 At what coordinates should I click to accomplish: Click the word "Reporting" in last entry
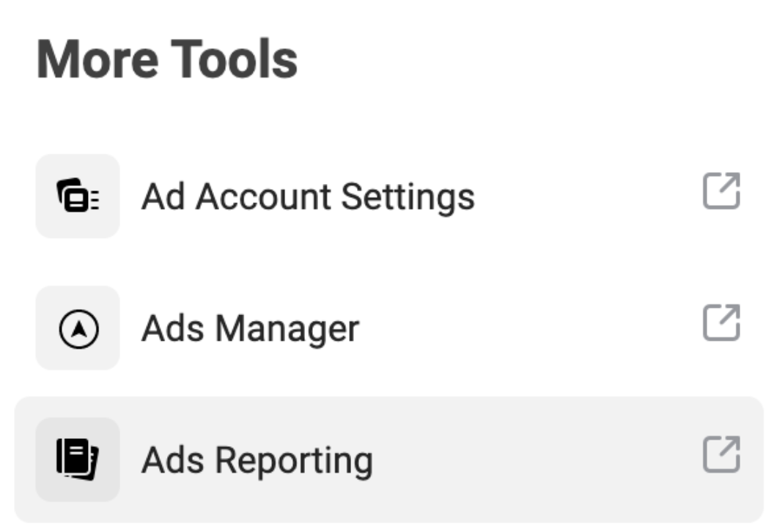[x=296, y=460]
